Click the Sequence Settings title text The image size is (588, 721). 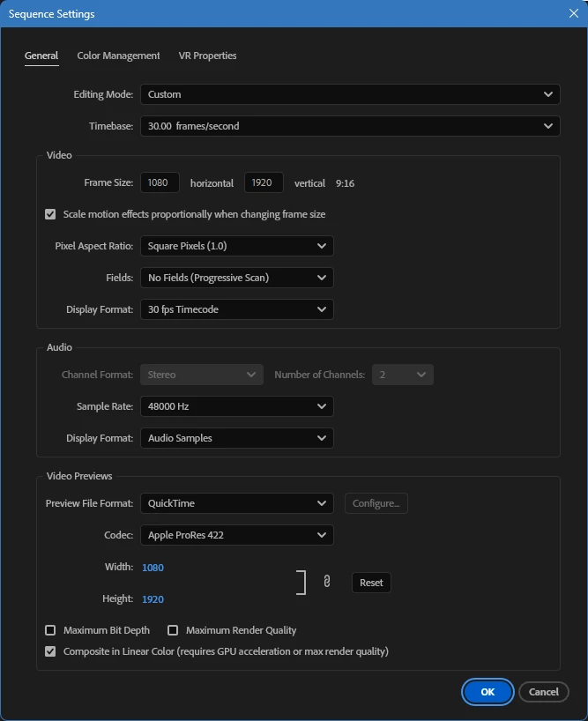51,14
